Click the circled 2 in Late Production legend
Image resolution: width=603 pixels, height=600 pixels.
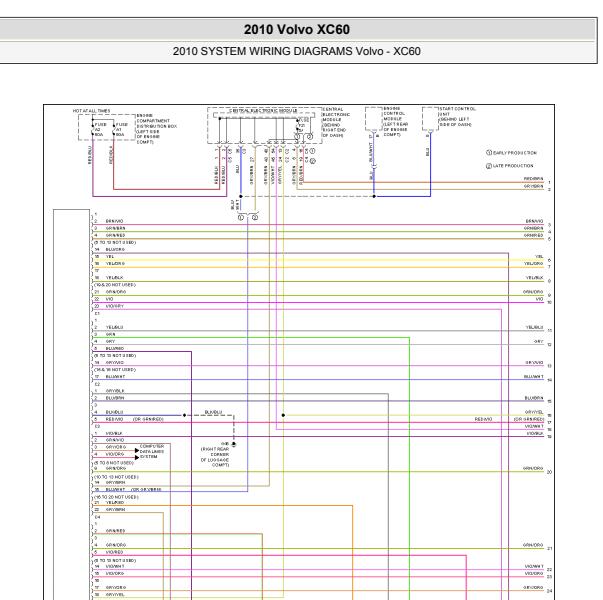coord(489,166)
